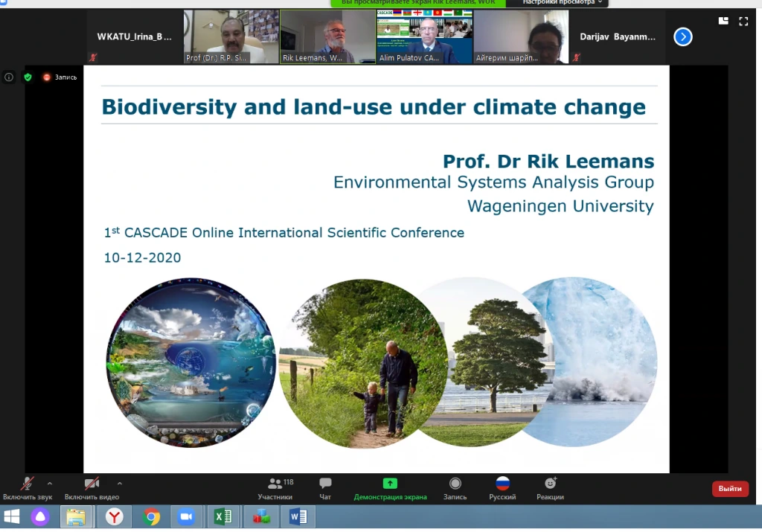Start Демонстрация экрана screen sharing
Viewport: 762px width, 532px height.
coord(390,488)
